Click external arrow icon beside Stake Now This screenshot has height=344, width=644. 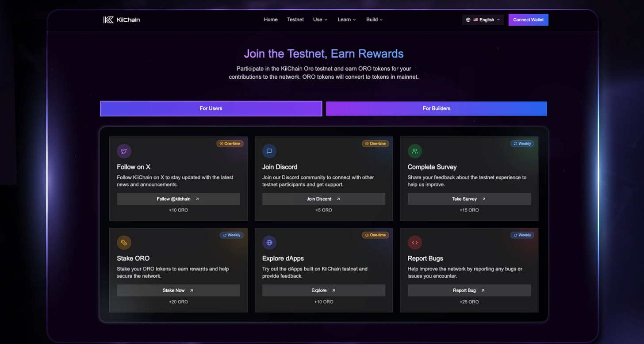click(192, 291)
